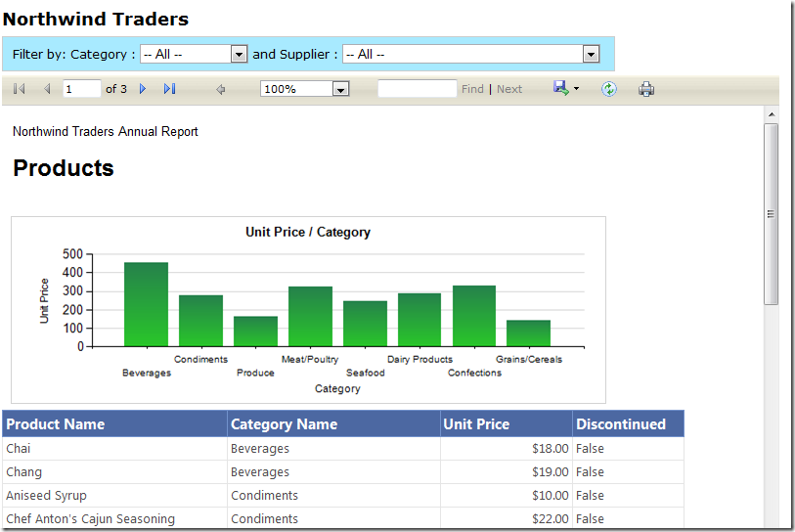
Task: Refresh the report
Action: click(x=609, y=89)
